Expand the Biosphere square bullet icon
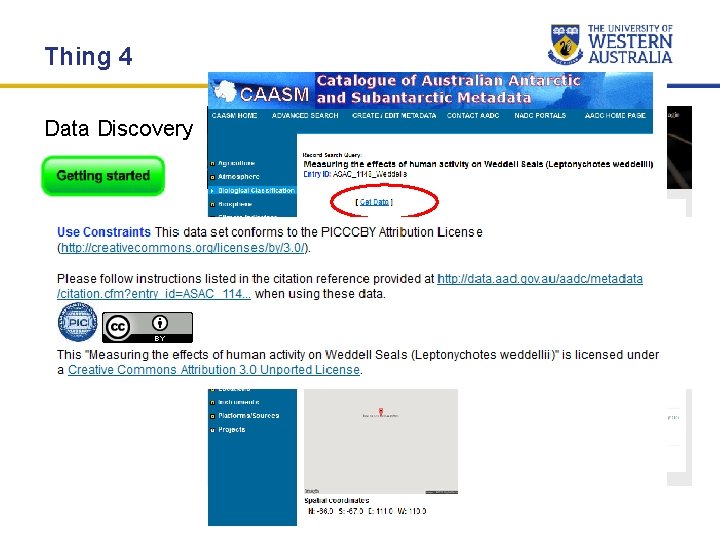Image resolution: width=720 pixels, height=540 pixels. click(x=213, y=204)
